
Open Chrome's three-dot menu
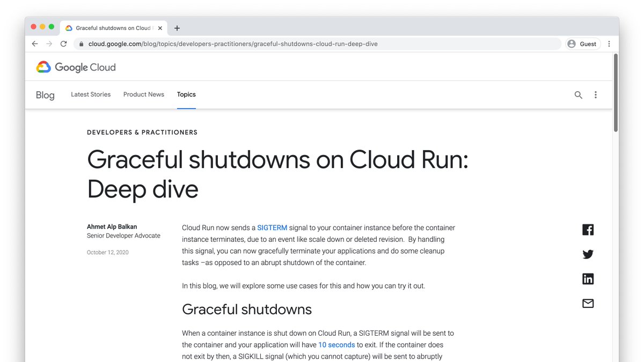[609, 44]
